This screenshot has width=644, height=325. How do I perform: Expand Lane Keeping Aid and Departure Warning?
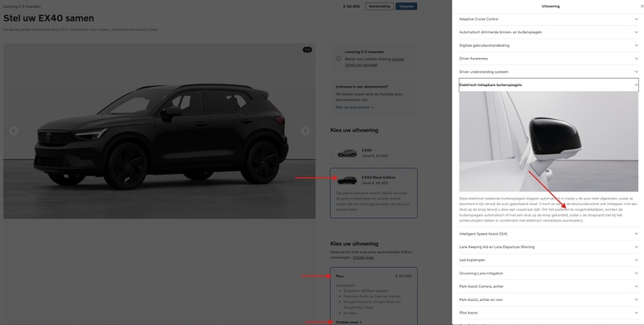pyautogui.click(x=549, y=247)
